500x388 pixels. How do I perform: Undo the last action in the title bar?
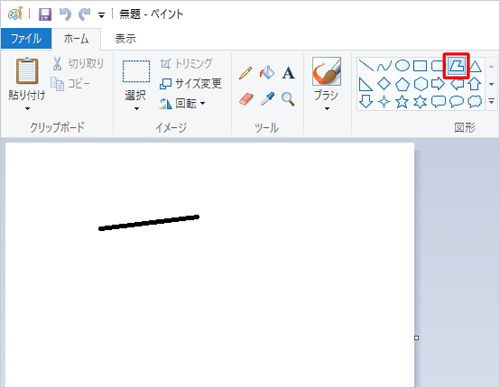(65, 14)
